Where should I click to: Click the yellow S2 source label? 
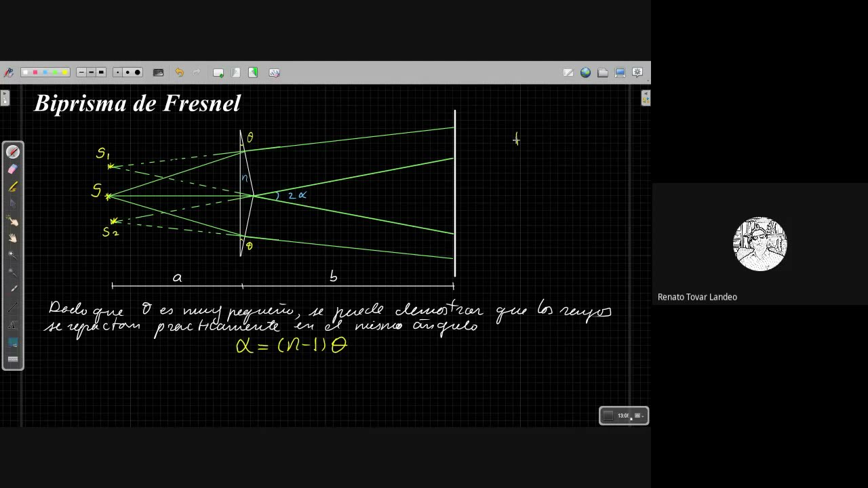click(111, 232)
